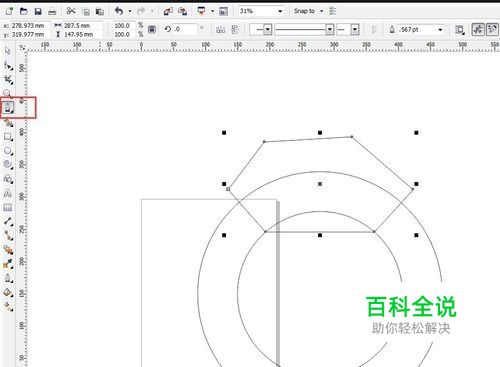Viewport: 500px width, 367px height.
Task: Select the Interactive Fill tool
Action: [x=8, y=307]
